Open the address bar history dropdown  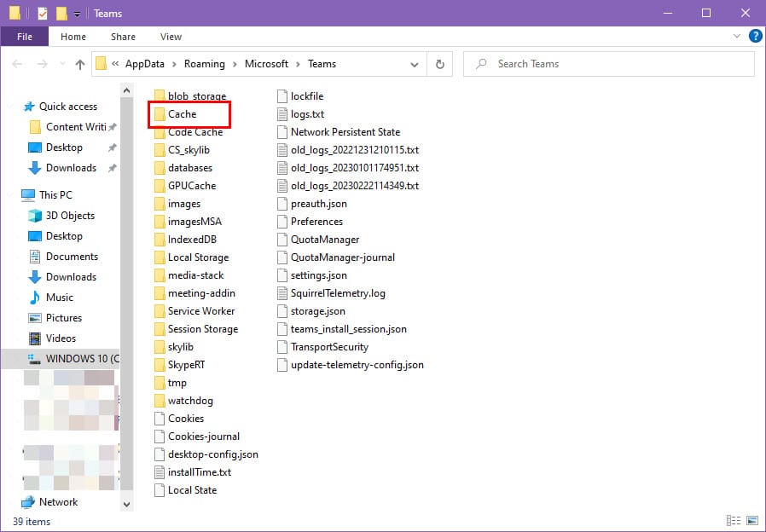point(415,64)
